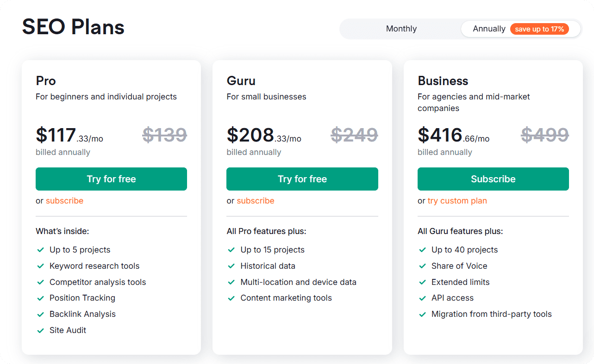Click checkmark by Migration from third-party tools
This screenshot has width=594, height=364.
click(x=422, y=314)
